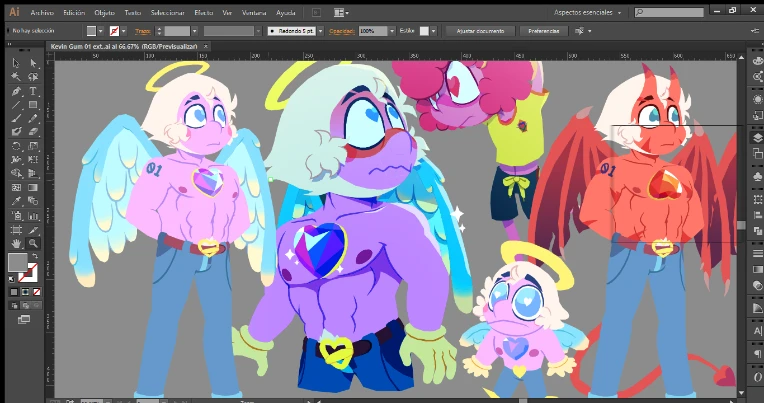Open the arrange documents layout dropdown
The height and width of the screenshot is (403, 764).
pos(341,13)
